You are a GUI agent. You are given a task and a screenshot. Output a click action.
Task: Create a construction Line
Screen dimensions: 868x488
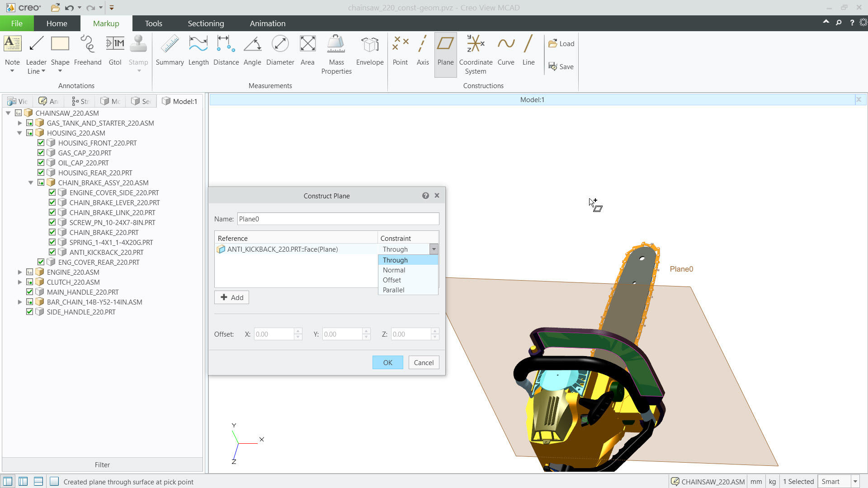528,51
